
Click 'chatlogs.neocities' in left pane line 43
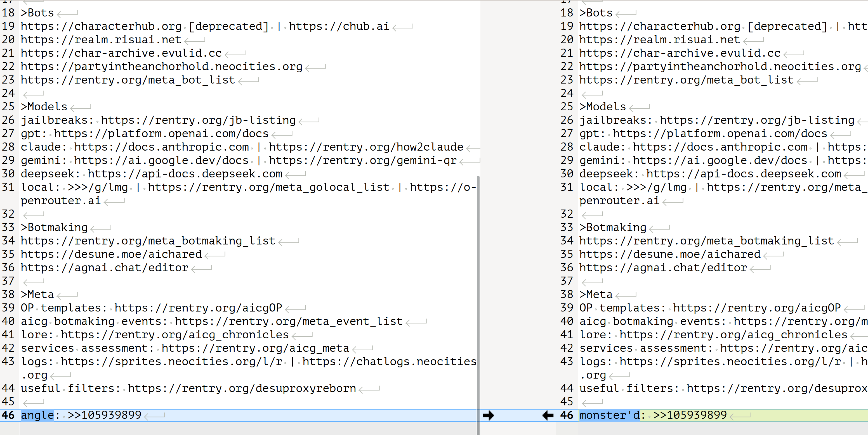click(416, 362)
